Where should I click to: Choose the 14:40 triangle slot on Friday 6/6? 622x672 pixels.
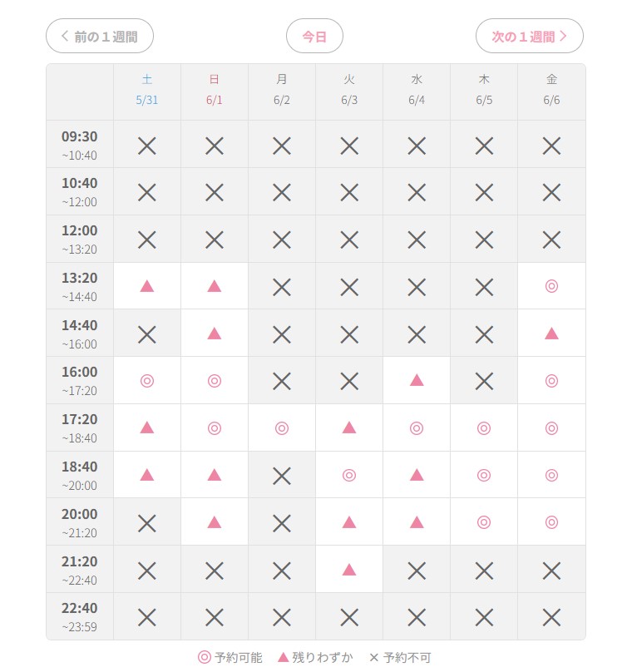coord(551,334)
